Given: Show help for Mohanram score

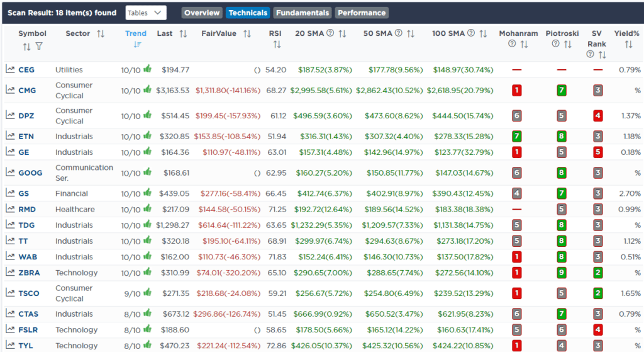Looking at the screenshot, I should [512, 43].
